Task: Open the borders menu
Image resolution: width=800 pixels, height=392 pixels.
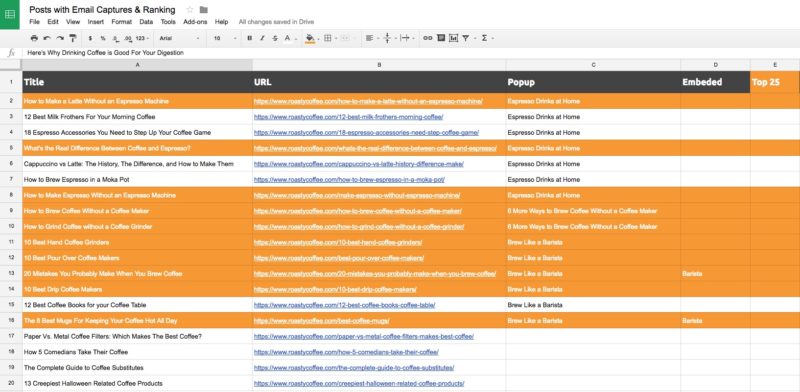Action: [328, 38]
